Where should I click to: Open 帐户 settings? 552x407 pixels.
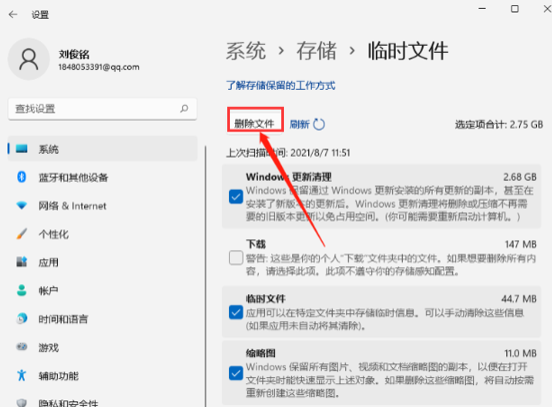click(102, 290)
